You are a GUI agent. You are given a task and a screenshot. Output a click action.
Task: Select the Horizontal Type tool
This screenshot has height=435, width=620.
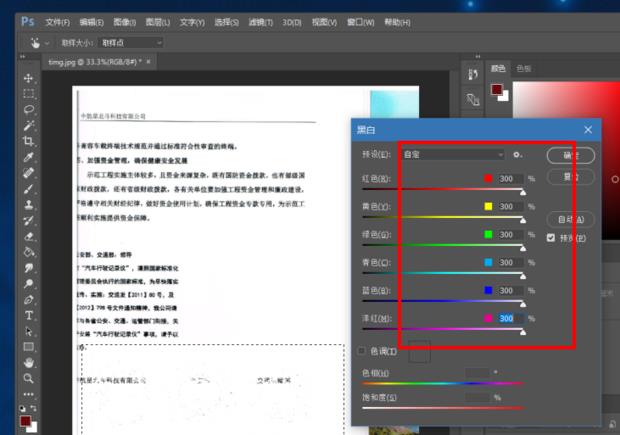pos(29,315)
